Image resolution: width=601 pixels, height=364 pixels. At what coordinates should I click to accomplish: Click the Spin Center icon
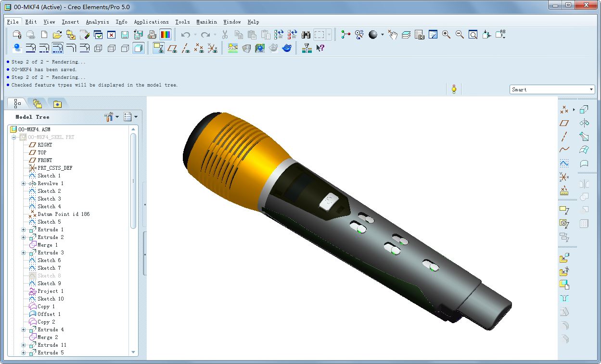345,35
